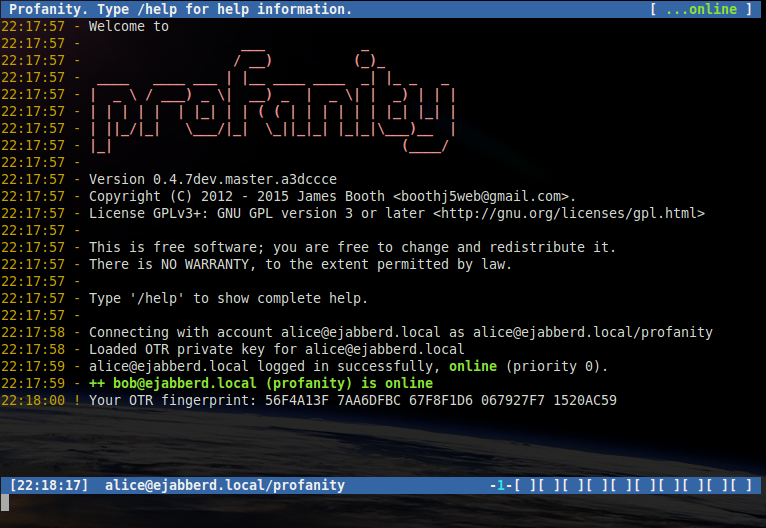
Task: Click the "Type '/help' to show complete help" line
Action: [x=228, y=298]
